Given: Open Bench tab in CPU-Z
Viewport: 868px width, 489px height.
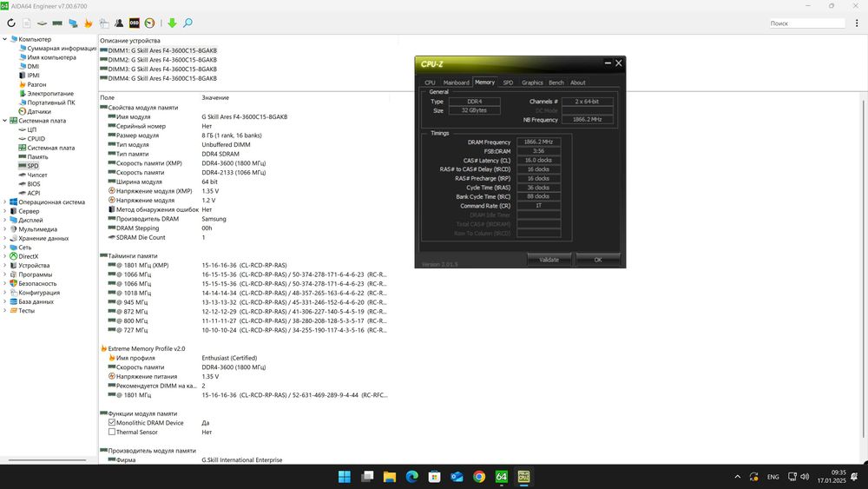Looking at the screenshot, I should click(x=556, y=83).
